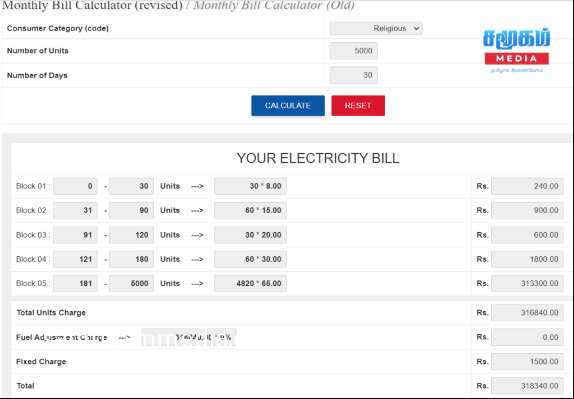Click the Number of Units input field

354,51
